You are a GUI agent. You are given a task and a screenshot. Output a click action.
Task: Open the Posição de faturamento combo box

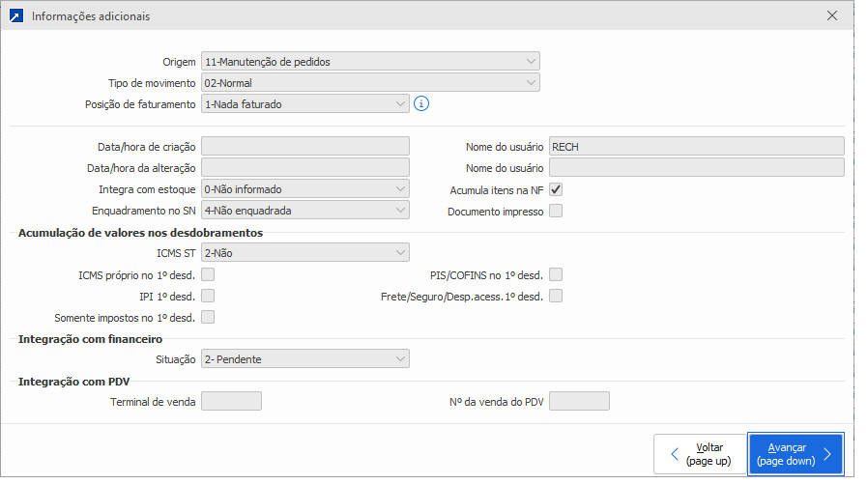[305, 103]
